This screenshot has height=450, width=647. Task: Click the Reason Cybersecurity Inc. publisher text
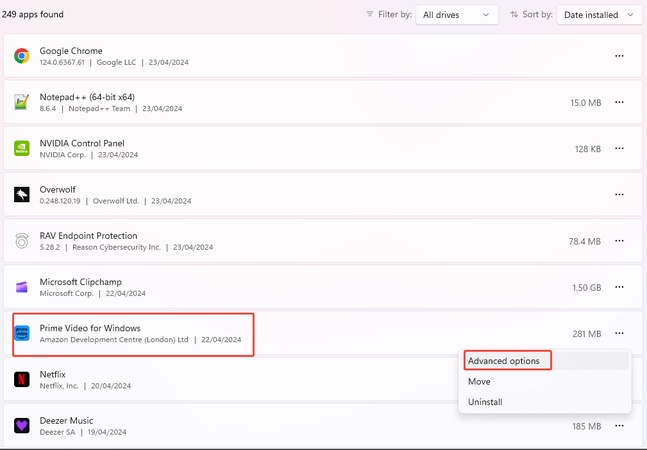(116, 247)
